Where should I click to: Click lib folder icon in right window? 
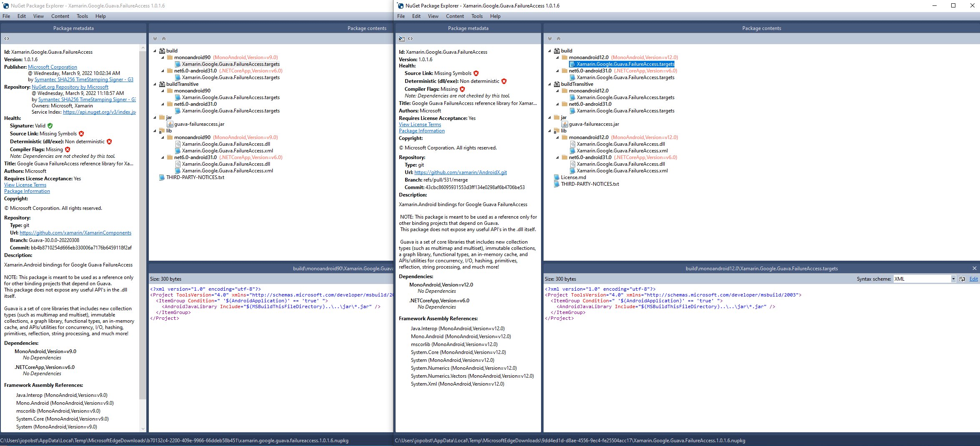coord(556,131)
